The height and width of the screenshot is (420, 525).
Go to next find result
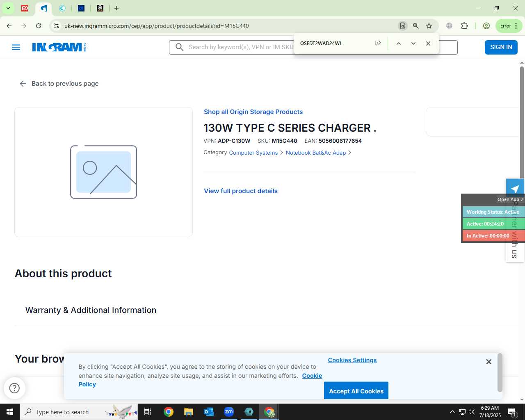[x=413, y=43]
